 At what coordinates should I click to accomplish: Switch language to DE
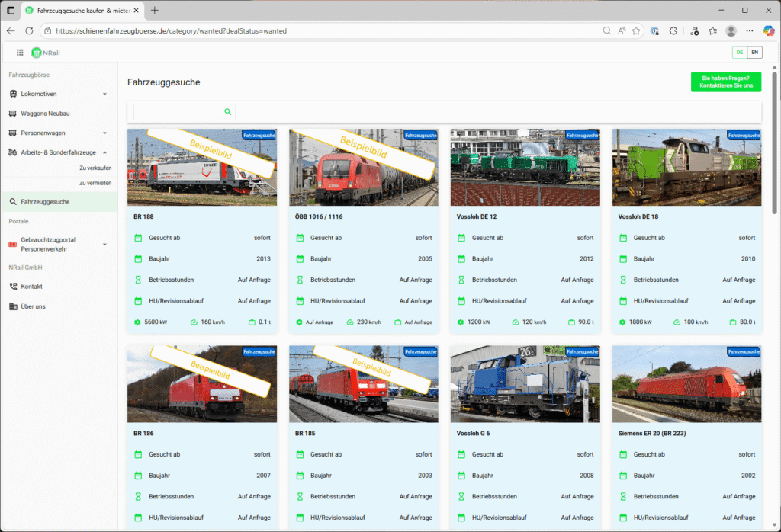[x=739, y=53]
